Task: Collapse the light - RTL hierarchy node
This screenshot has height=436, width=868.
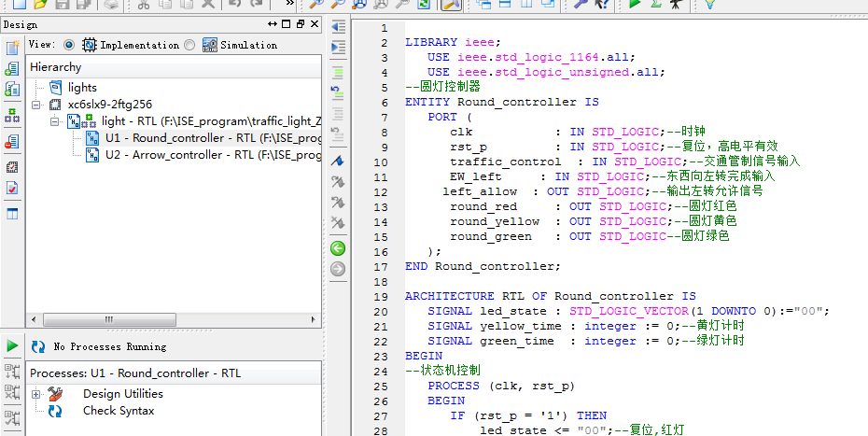Action: [x=55, y=121]
